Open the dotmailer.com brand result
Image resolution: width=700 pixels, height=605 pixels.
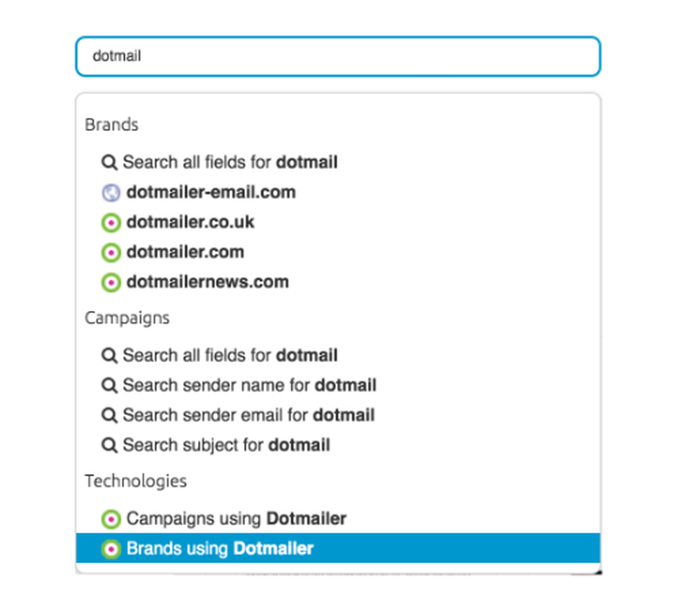pos(185,251)
